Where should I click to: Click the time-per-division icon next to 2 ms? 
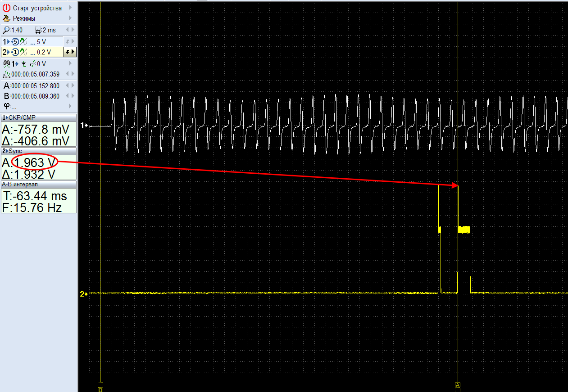(38, 30)
